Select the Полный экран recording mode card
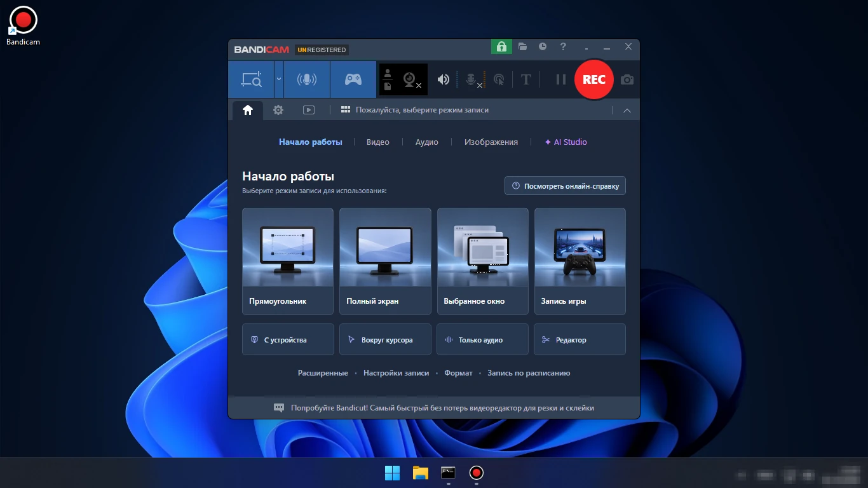The width and height of the screenshot is (868, 488). coord(385,261)
